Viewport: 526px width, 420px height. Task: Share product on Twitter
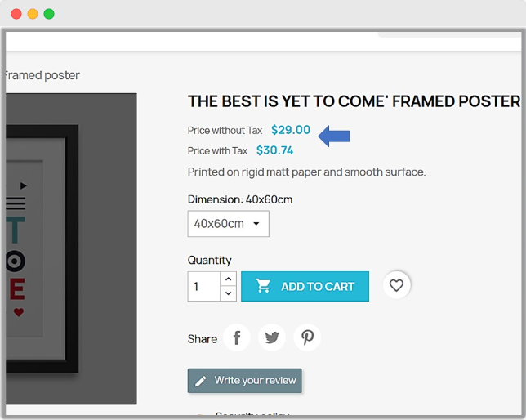click(x=272, y=337)
